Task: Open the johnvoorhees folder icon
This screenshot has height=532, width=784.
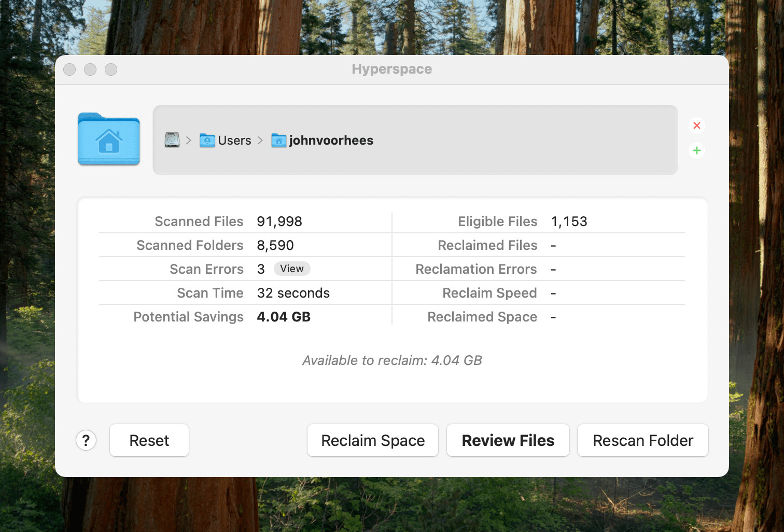Action: click(278, 140)
